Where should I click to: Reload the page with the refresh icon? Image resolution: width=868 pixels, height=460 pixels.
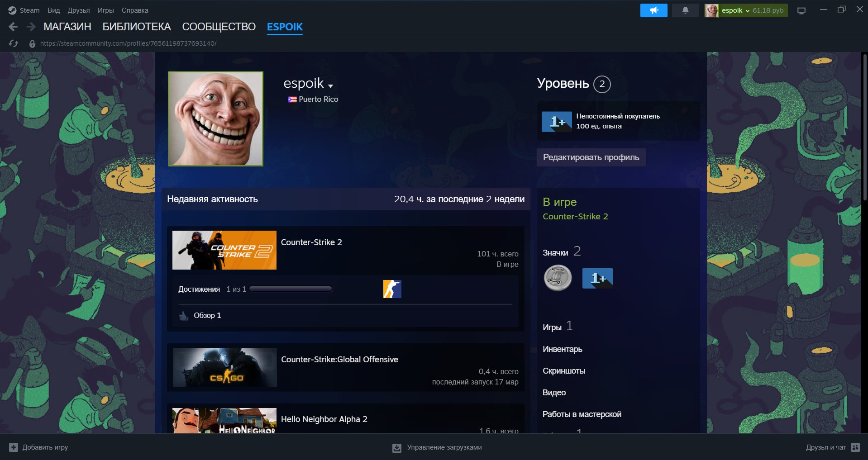coord(14,43)
